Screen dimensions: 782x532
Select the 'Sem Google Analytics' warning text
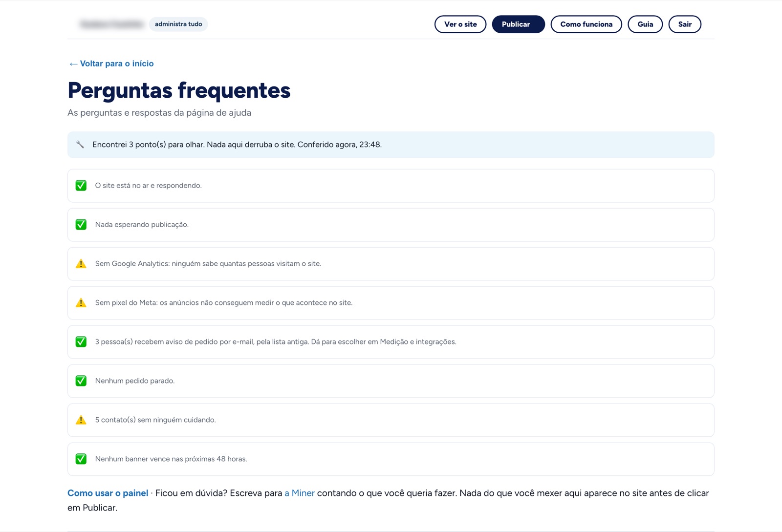(x=208, y=264)
